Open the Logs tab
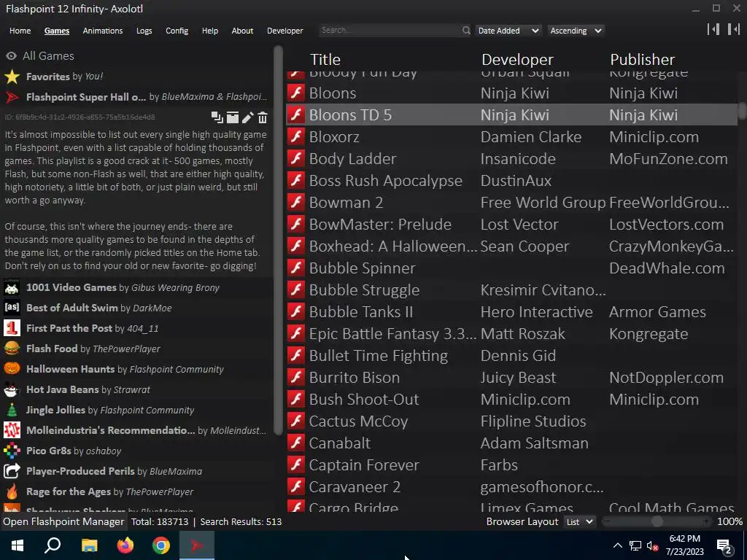This screenshot has height=560, width=747. (144, 31)
